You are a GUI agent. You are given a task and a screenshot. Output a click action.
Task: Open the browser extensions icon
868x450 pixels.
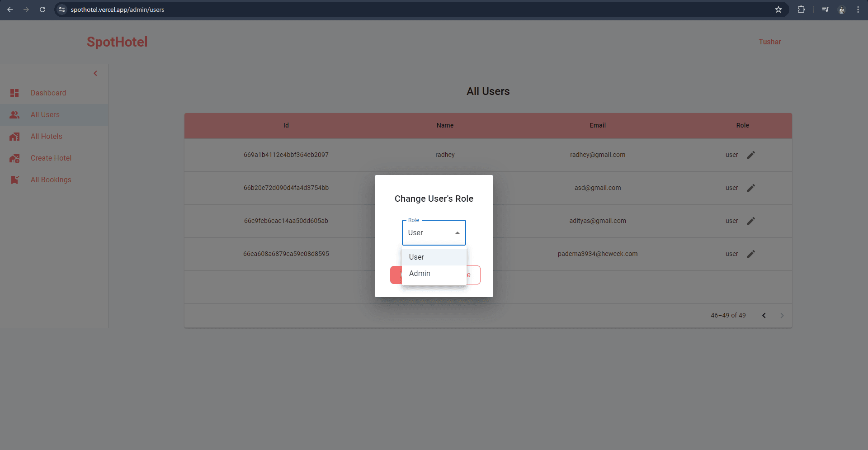[801, 9]
